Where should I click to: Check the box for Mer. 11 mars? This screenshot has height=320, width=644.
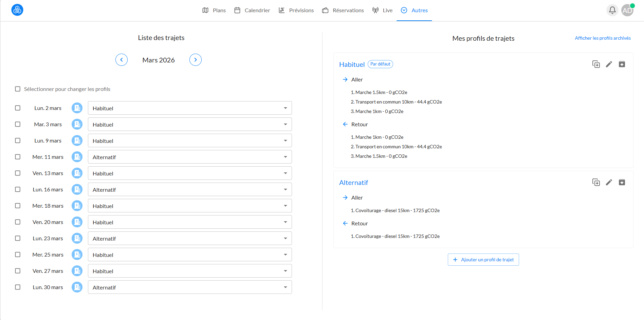tap(18, 156)
